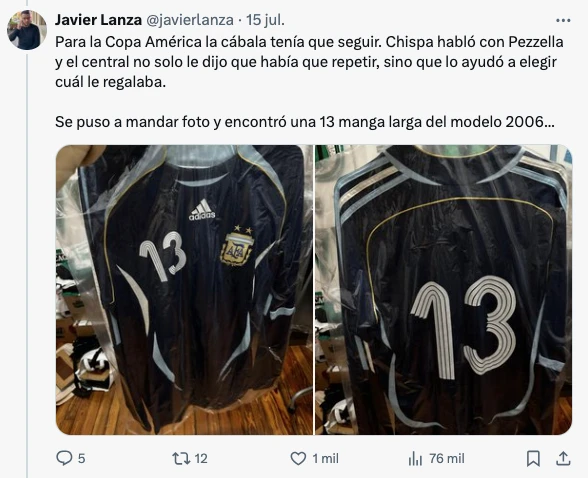Click the AFA crest on left photo

tap(236, 246)
